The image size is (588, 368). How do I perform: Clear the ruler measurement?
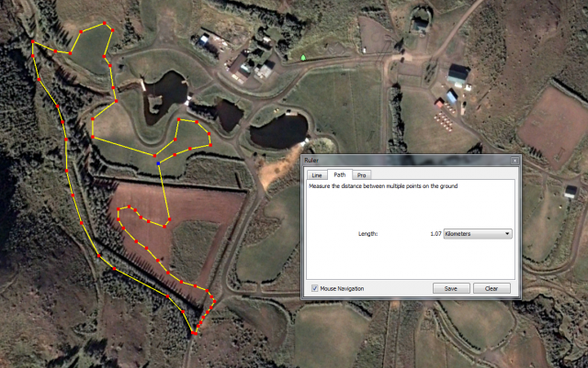492,288
